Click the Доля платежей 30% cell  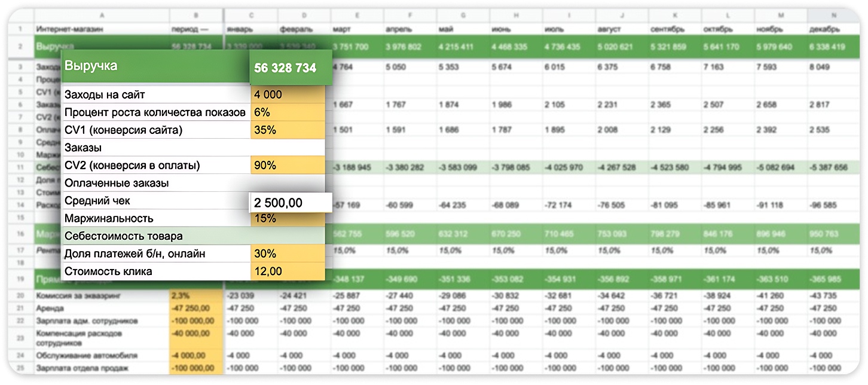[x=287, y=253]
